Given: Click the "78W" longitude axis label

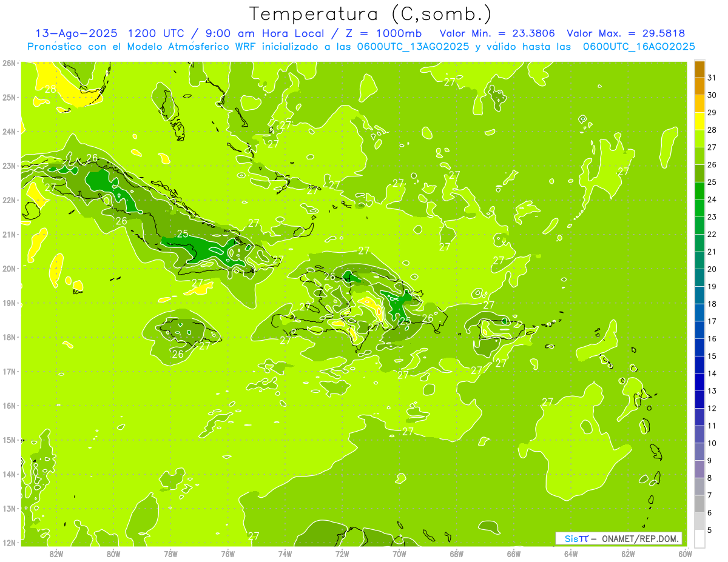Looking at the screenshot, I should pos(170,554).
